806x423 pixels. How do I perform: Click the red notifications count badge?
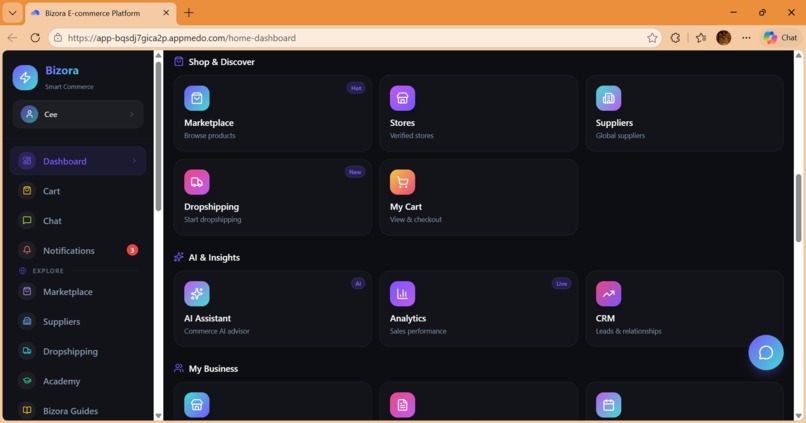point(132,250)
